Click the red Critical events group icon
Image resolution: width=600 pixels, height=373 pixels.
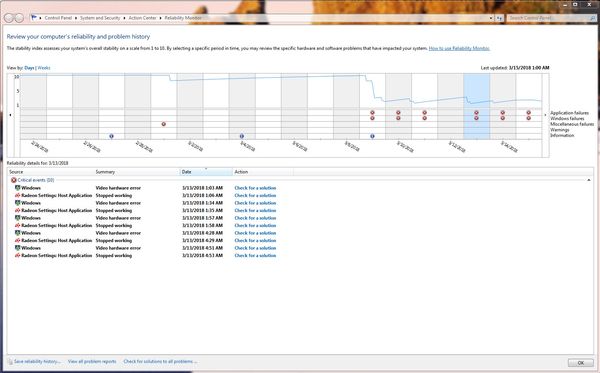[x=14, y=180]
